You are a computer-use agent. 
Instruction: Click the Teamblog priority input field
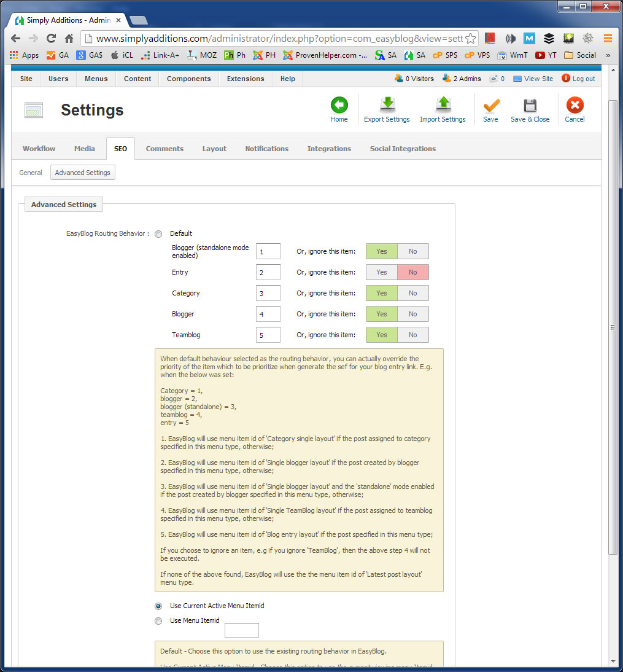click(268, 335)
